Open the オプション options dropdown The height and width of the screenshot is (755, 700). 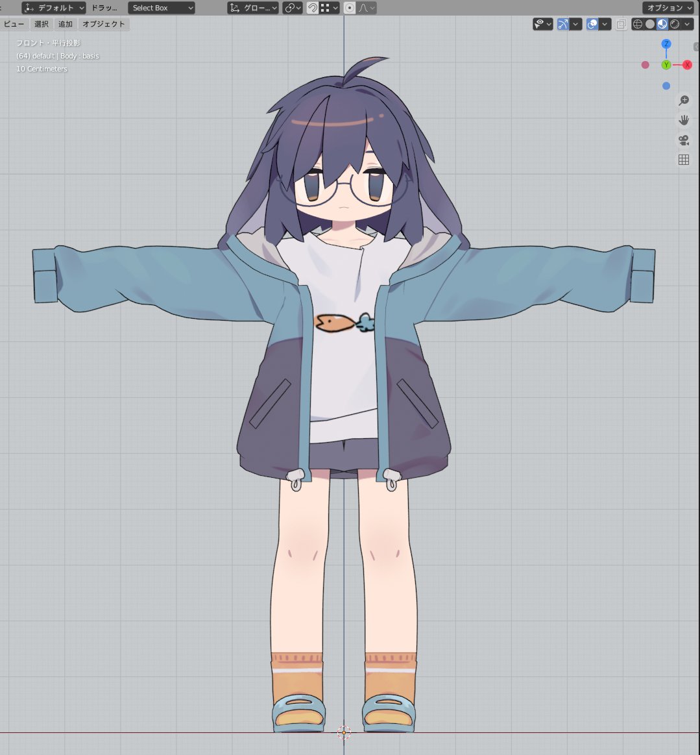tap(669, 8)
